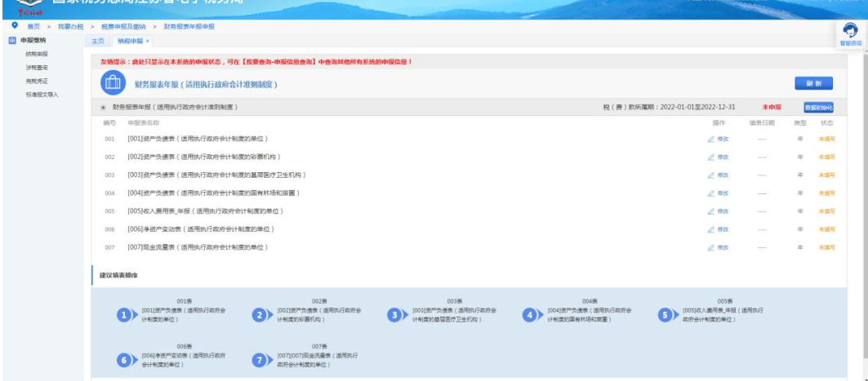Switch to the 主页 tab
The image size is (868, 381).
(x=97, y=40)
